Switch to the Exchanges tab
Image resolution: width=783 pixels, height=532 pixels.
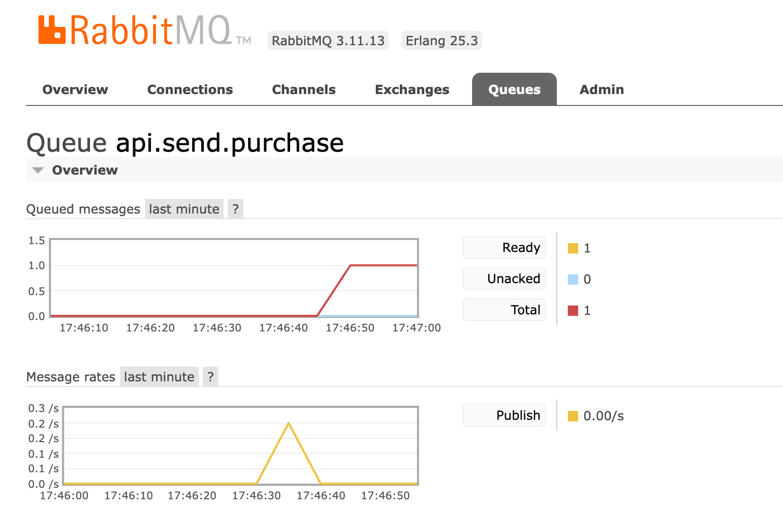tap(412, 89)
